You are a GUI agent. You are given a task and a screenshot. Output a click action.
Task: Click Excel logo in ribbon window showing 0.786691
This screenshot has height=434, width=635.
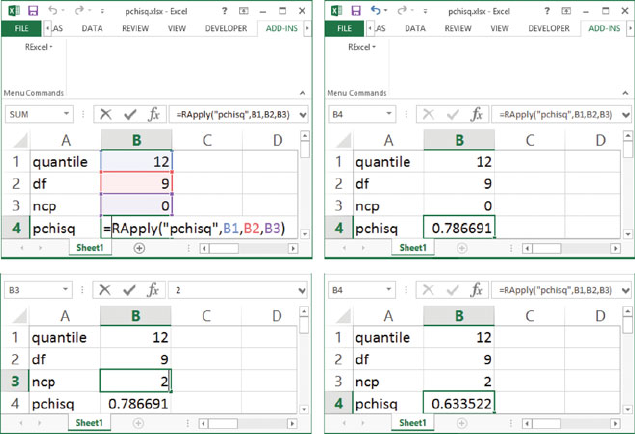[x=337, y=11]
